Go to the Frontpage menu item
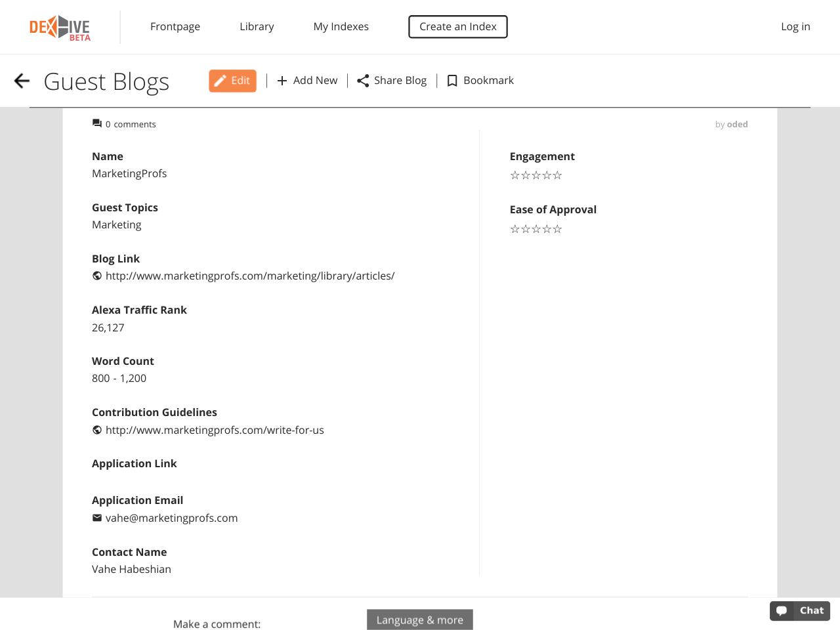The width and height of the screenshot is (840, 630). pos(175,27)
